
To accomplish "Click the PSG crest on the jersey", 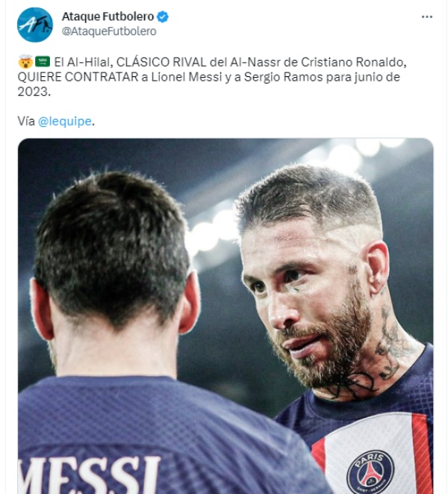I will point(370,472).
